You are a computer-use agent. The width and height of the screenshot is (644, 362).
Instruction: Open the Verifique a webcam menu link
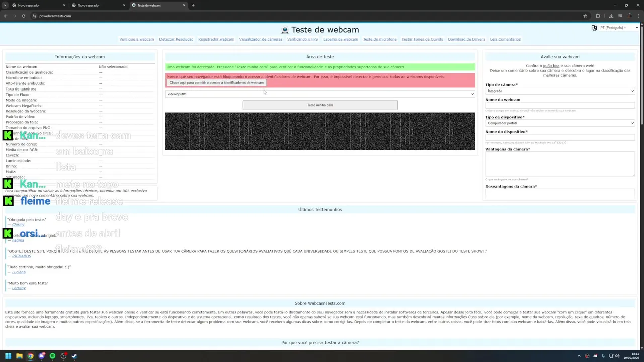click(137, 39)
